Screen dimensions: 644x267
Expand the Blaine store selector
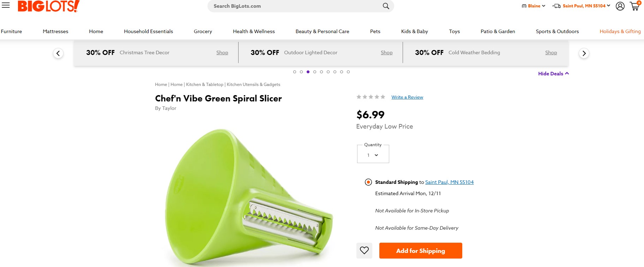point(534,6)
